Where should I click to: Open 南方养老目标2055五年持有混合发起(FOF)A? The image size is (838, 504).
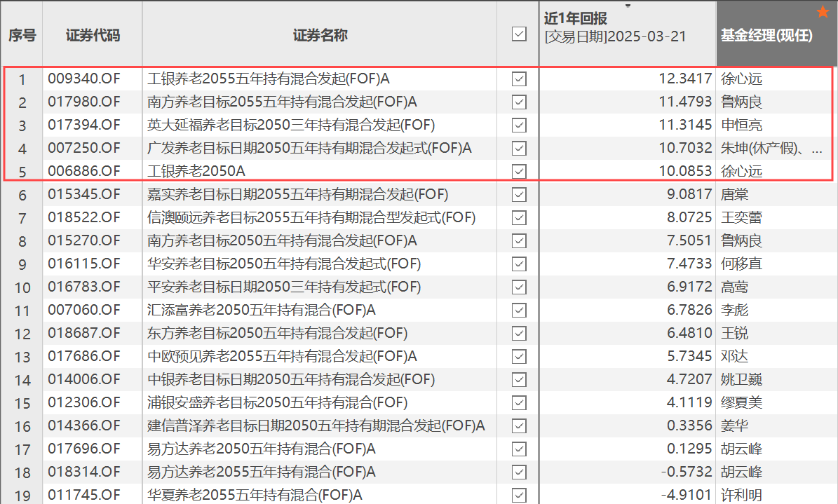pos(282,102)
